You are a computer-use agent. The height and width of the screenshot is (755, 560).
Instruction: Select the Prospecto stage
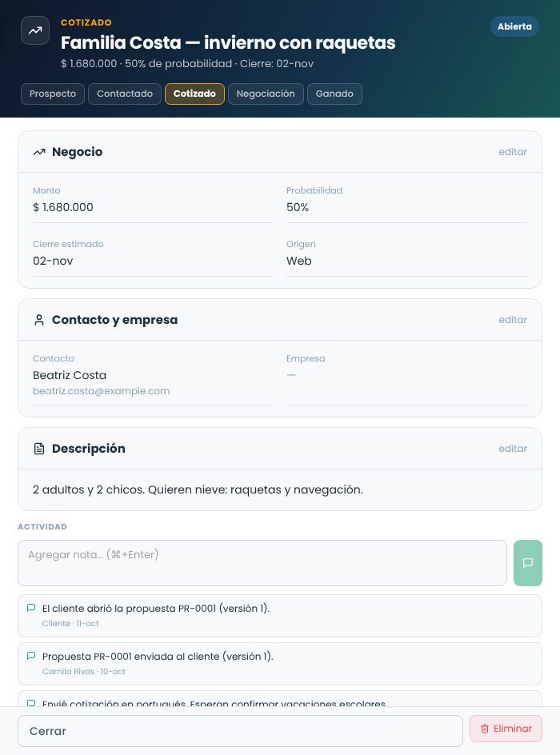pyautogui.click(x=53, y=94)
